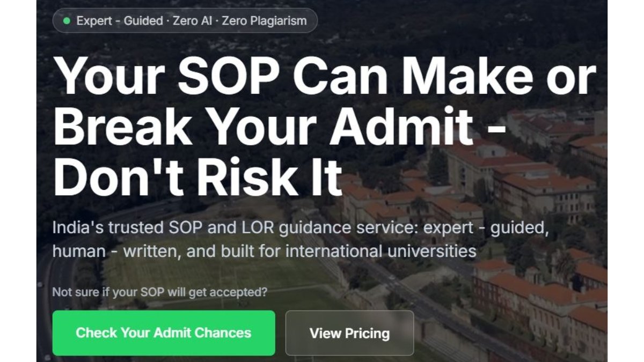Click the Check Your Admit Chances button
The height and width of the screenshot is (362, 644).
[x=164, y=333]
